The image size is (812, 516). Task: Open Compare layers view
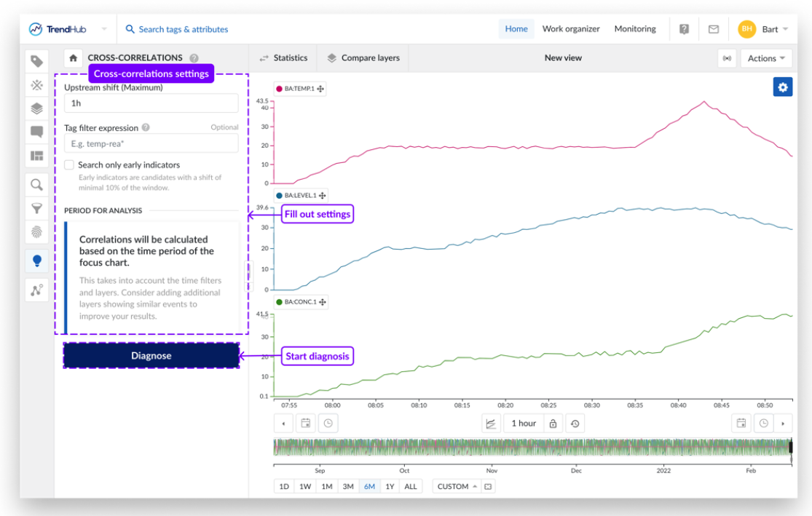(363, 58)
